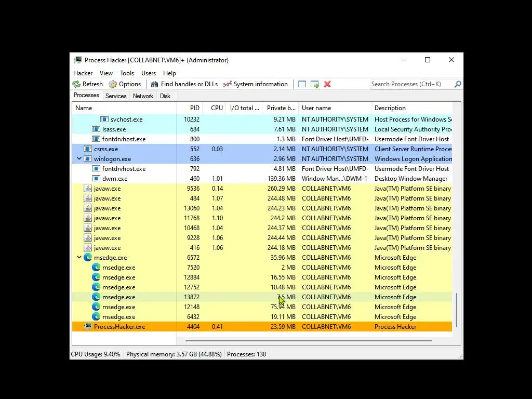The image size is (532, 399).
Task: Open the View menu
Action: tap(106, 73)
